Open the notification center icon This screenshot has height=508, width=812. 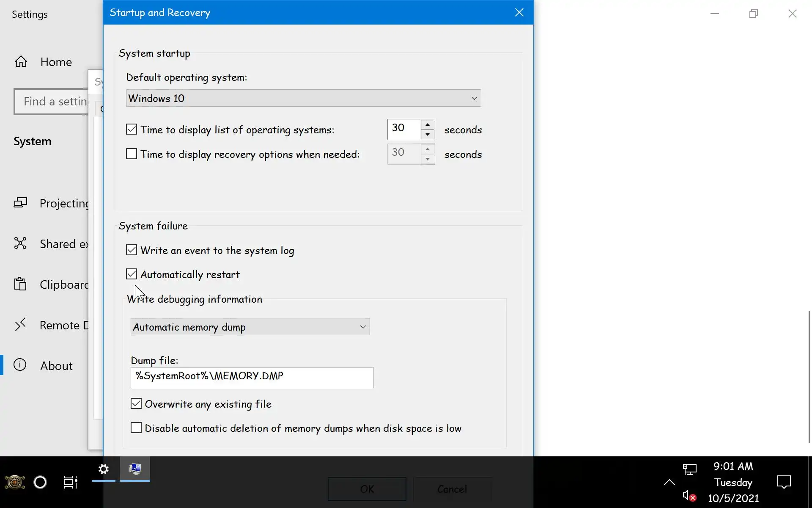[x=784, y=482]
